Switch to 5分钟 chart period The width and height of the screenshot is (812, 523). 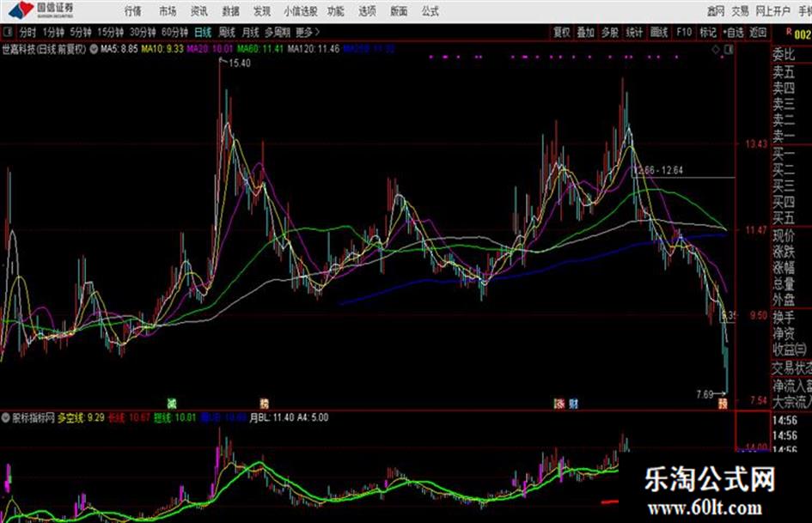click(x=80, y=32)
